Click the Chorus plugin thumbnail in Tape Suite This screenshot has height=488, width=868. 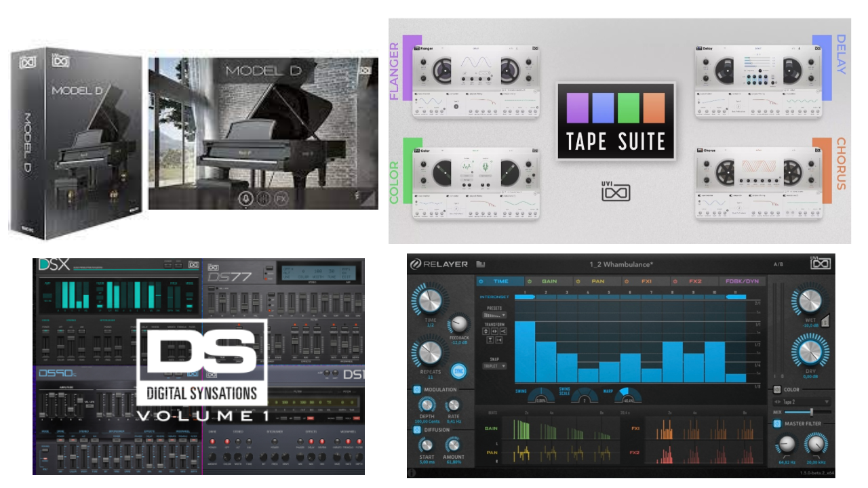(759, 183)
